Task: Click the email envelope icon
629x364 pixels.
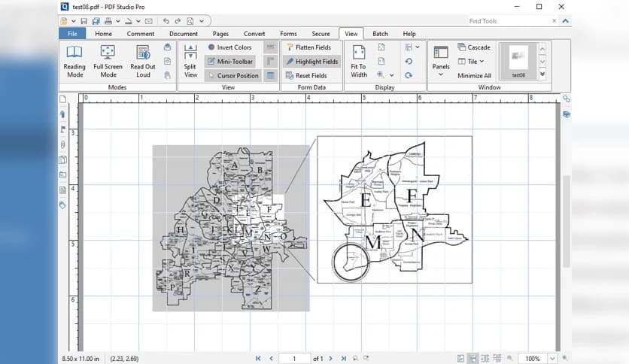Action: [149, 21]
